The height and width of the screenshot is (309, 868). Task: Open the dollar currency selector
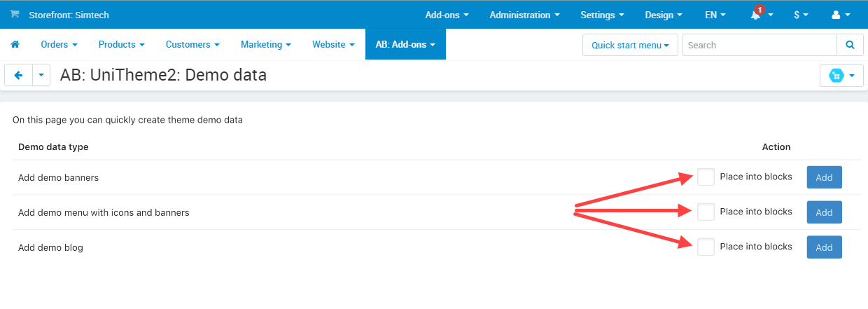pos(801,15)
